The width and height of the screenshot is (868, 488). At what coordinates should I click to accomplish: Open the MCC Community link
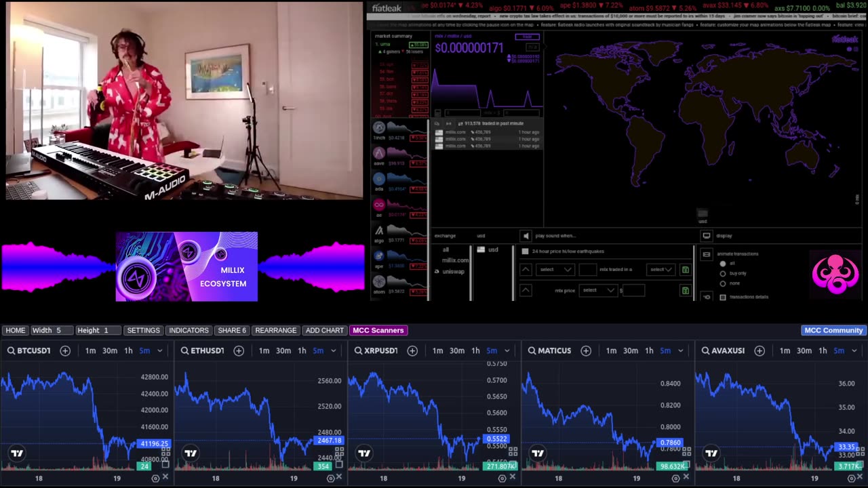(x=833, y=330)
